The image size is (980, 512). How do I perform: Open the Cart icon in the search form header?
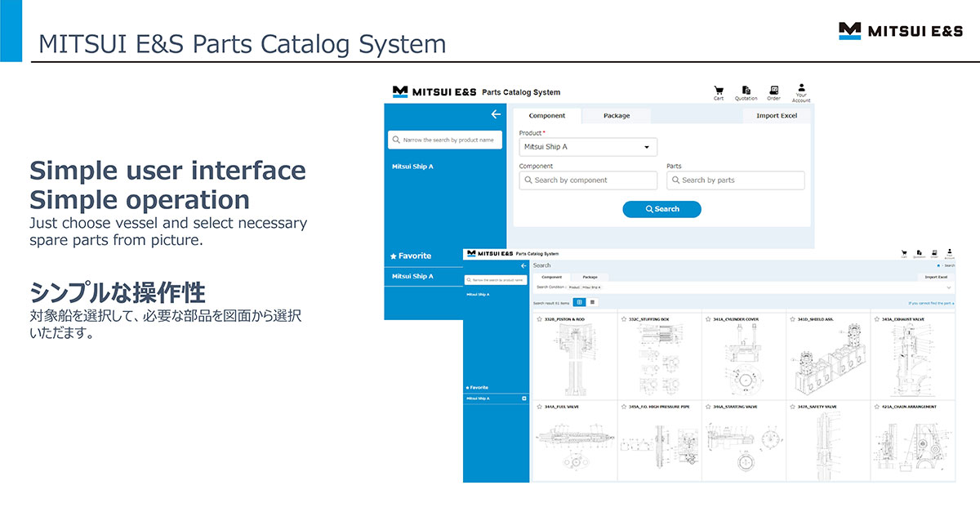coord(719,91)
